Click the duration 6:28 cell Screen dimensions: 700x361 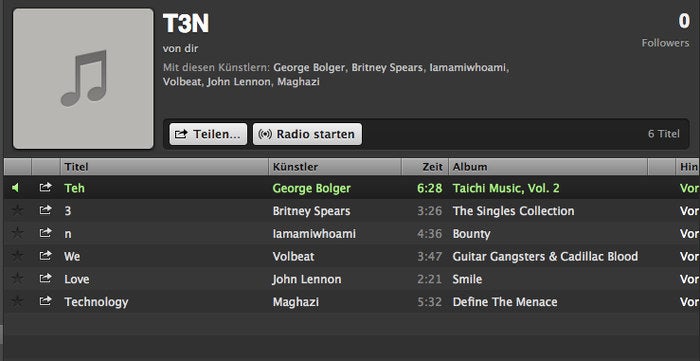pyautogui.click(x=429, y=188)
